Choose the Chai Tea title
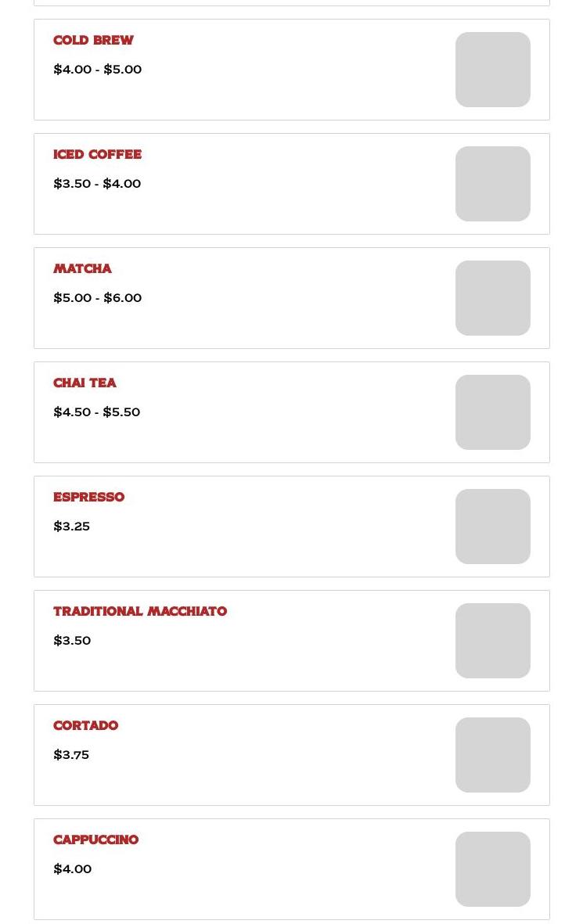Image resolution: width=583 pixels, height=924 pixels. [x=85, y=383]
